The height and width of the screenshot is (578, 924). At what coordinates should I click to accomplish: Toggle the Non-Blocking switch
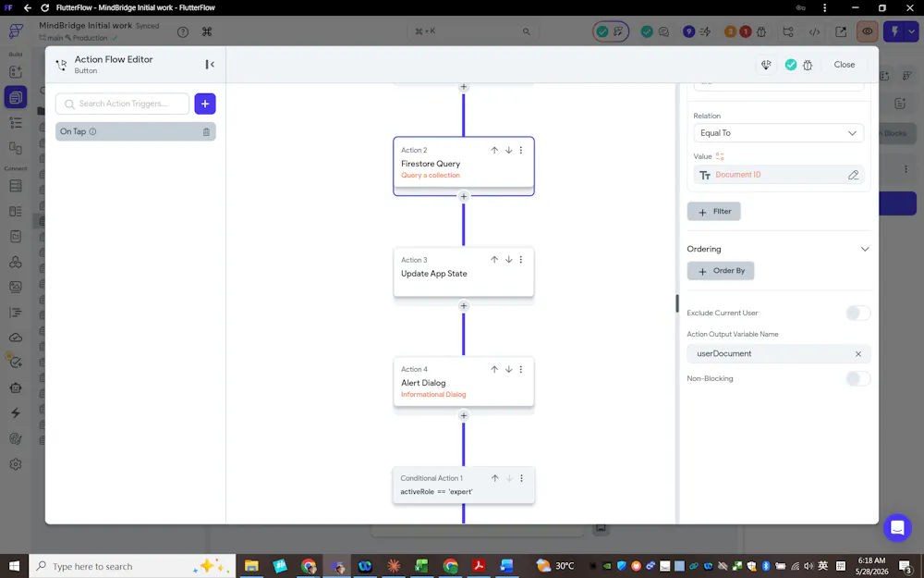coord(858,378)
